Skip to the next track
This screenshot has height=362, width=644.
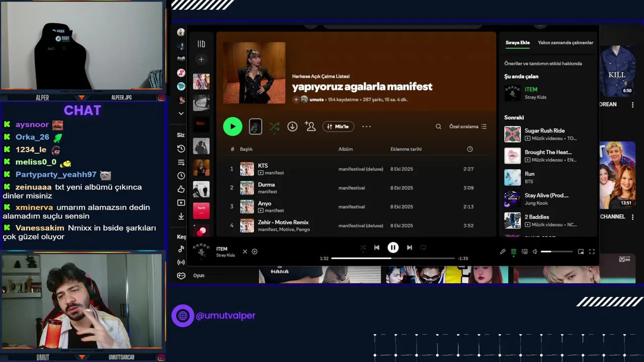[x=410, y=248]
